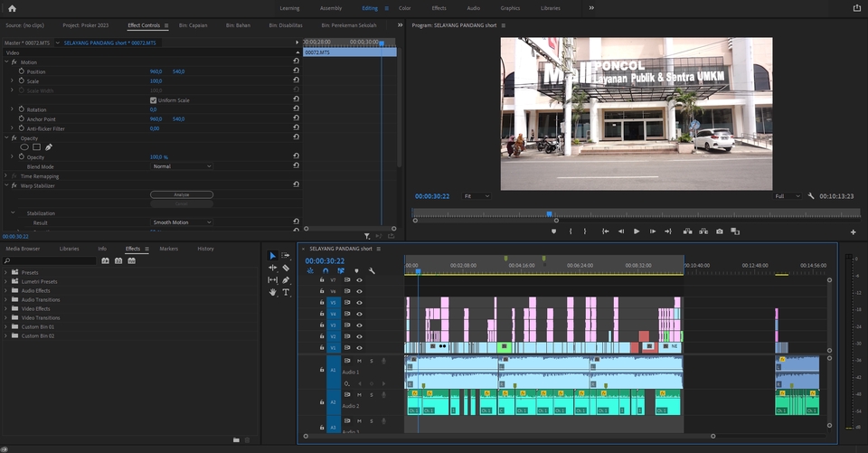Open playback resolution Full dropdown
This screenshot has width=868, height=453.
(788, 196)
